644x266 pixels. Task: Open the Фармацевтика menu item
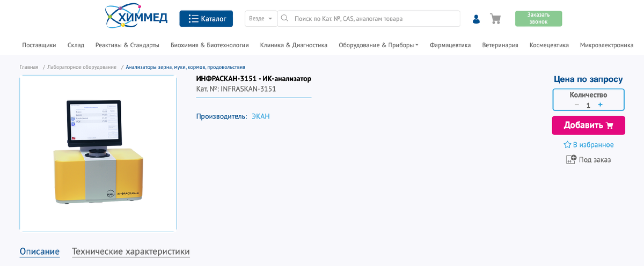click(450, 45)
